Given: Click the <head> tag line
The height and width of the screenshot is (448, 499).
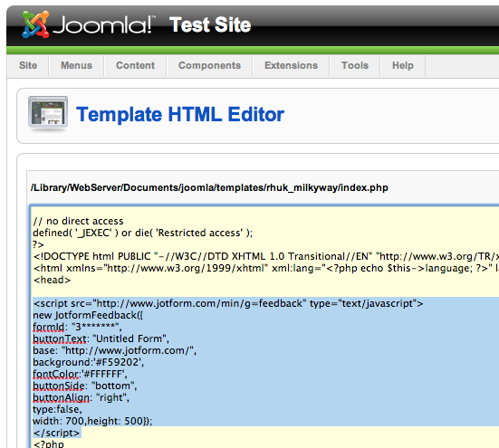Looking at the screenshot, I should click(52, 280).
